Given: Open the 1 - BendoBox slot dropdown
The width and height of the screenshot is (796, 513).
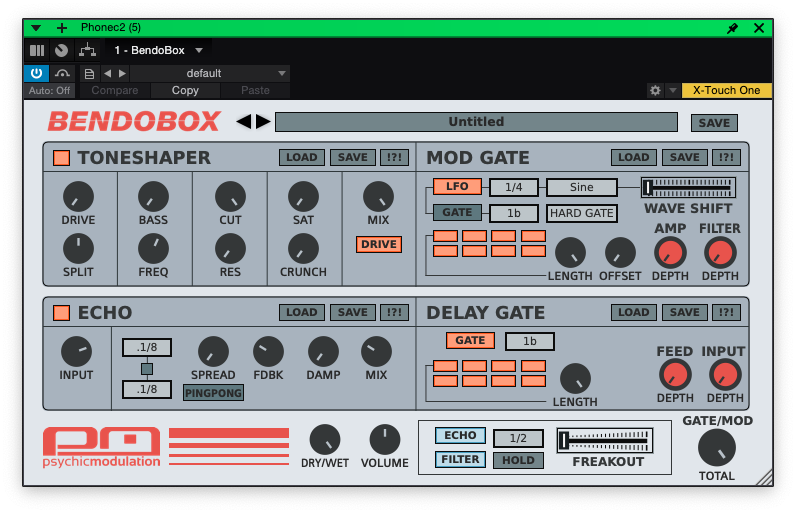Looking at the screenshot, I should 158,50.
